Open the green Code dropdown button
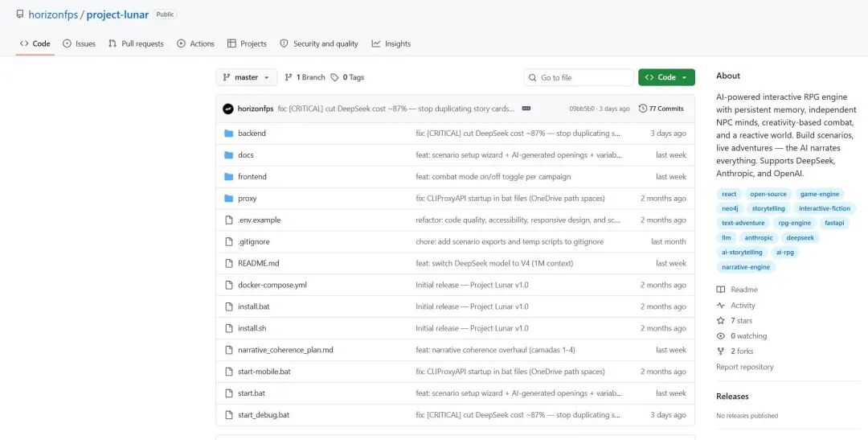868x440 pixels. point(666,77)
